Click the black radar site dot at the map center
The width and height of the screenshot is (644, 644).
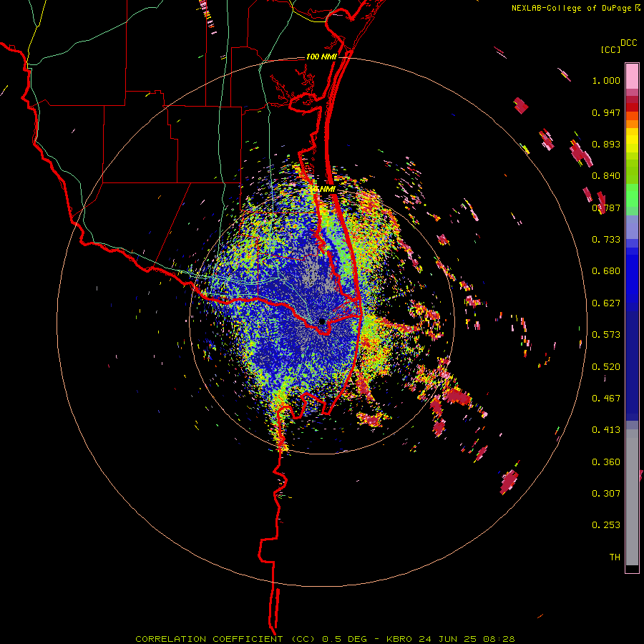[322, 321]
